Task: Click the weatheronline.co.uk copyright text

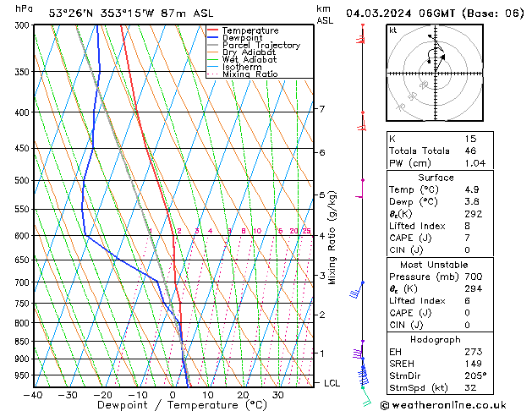Action: (x=443, y=405)
